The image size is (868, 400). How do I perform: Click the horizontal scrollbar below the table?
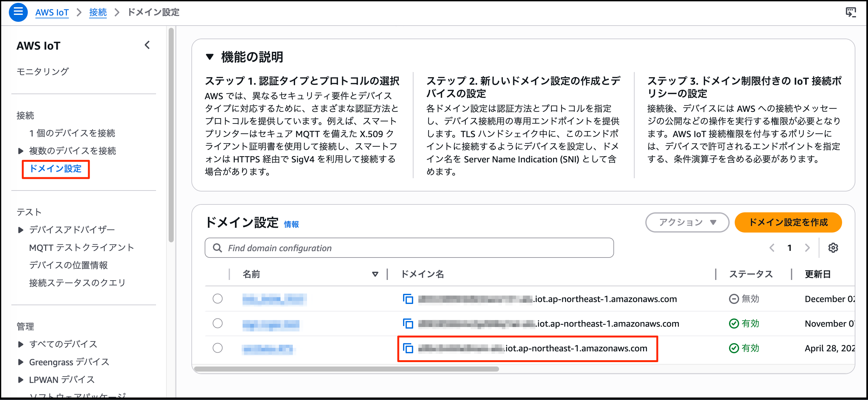(346, 369)
